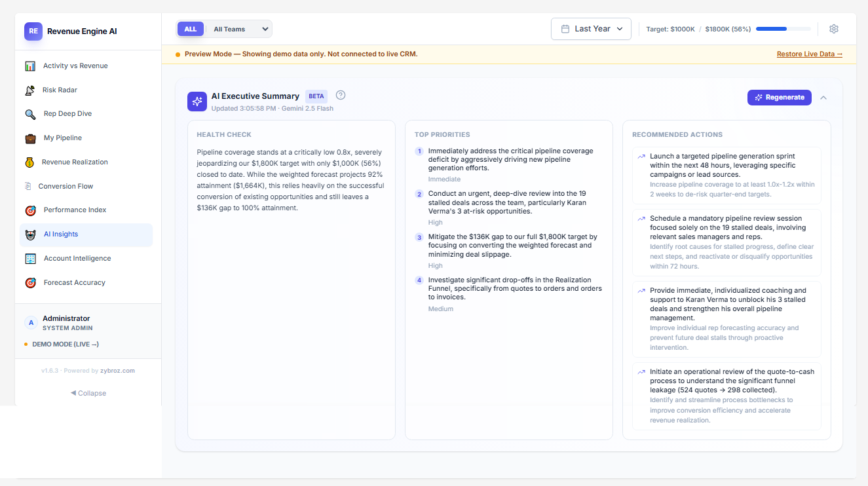Expand the Last Year date selector
Screen dimensions: 868x486
(x=591, y=28)
